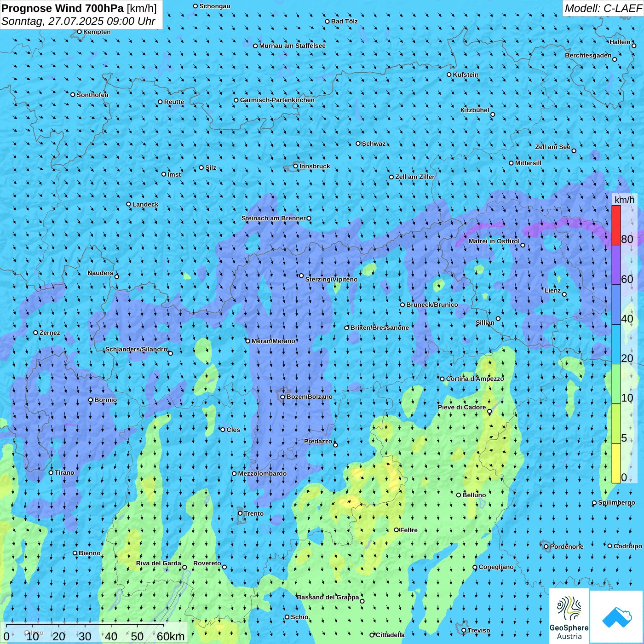644x644 pixels.
Task: Click the Feltre label
Action: 409,530
